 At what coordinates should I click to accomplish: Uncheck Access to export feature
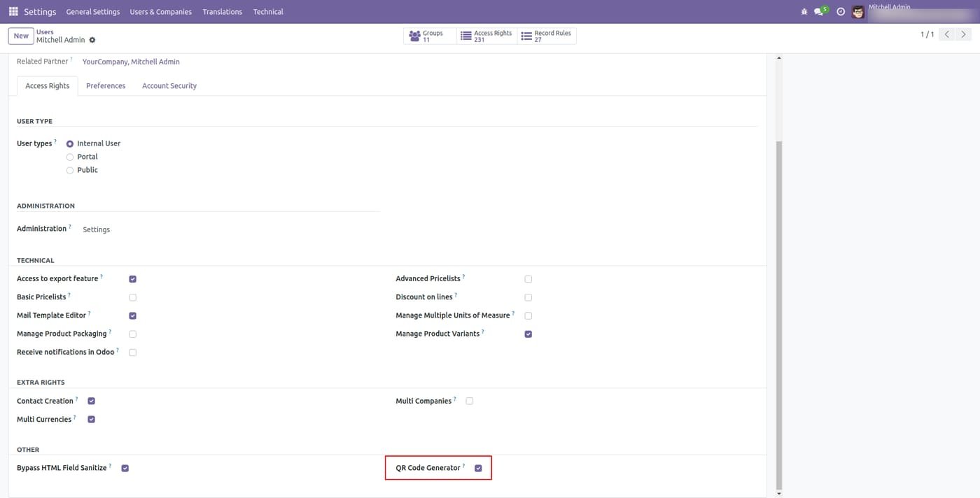click(x=133, y=279)
